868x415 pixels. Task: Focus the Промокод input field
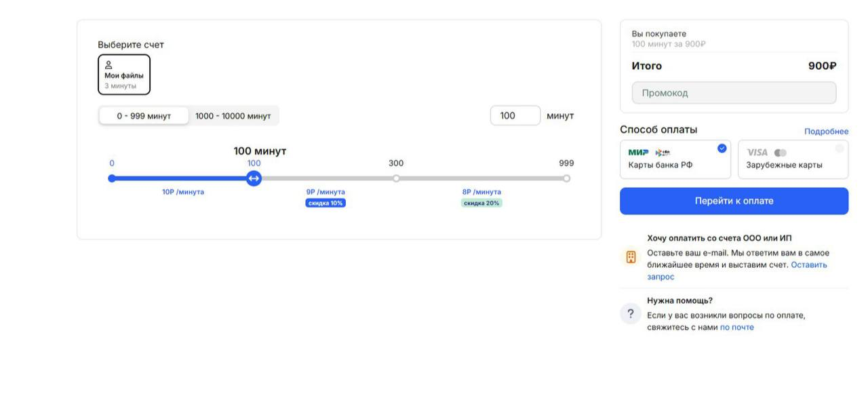(734, 93)
